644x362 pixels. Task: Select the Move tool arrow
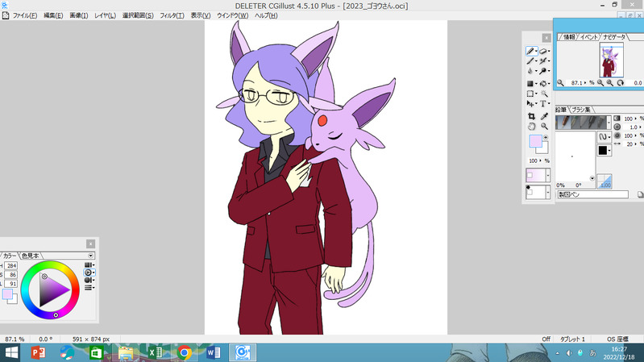point(530,103)
